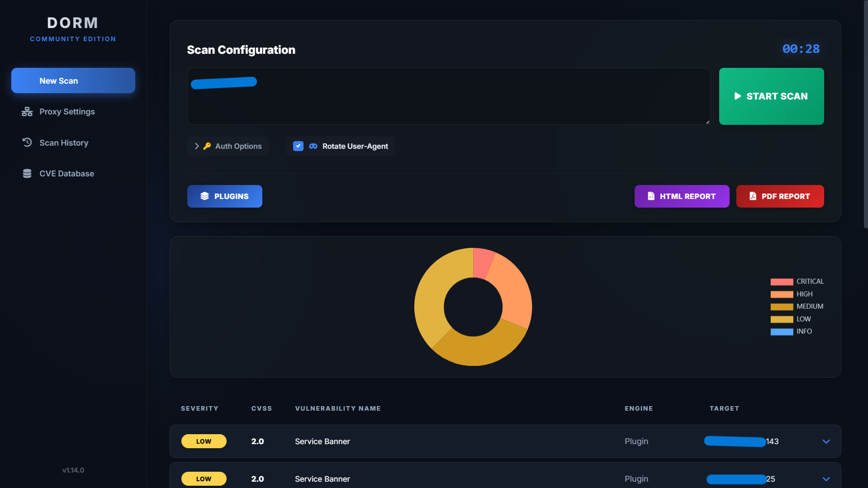Click the Proxy Settings network icon

click(x=27, y=112)
